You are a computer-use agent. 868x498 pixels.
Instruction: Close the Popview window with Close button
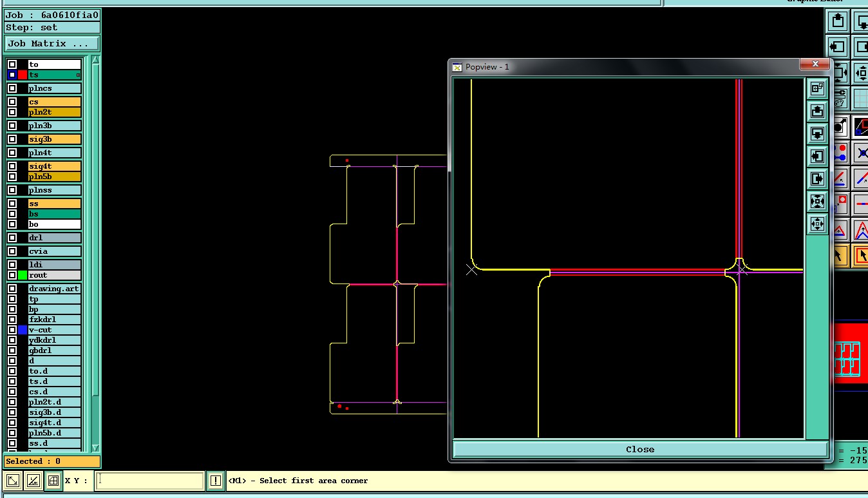pos(640,449)
